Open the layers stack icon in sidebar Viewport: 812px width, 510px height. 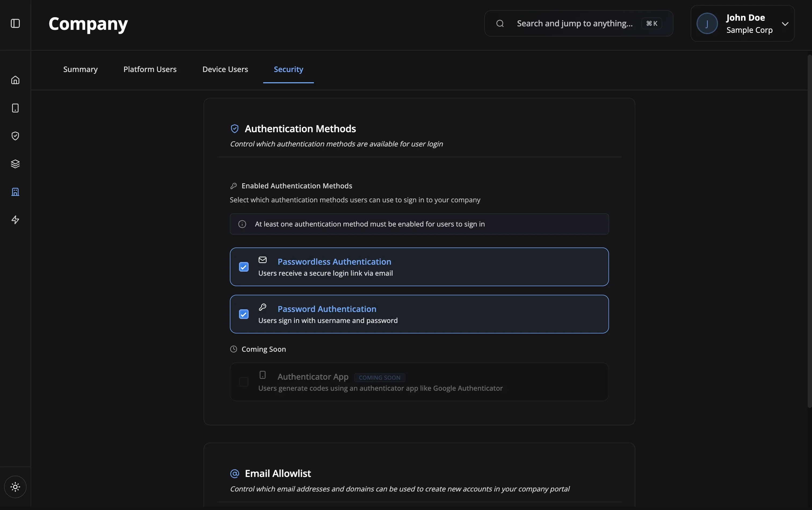click(x=15, y=164)
